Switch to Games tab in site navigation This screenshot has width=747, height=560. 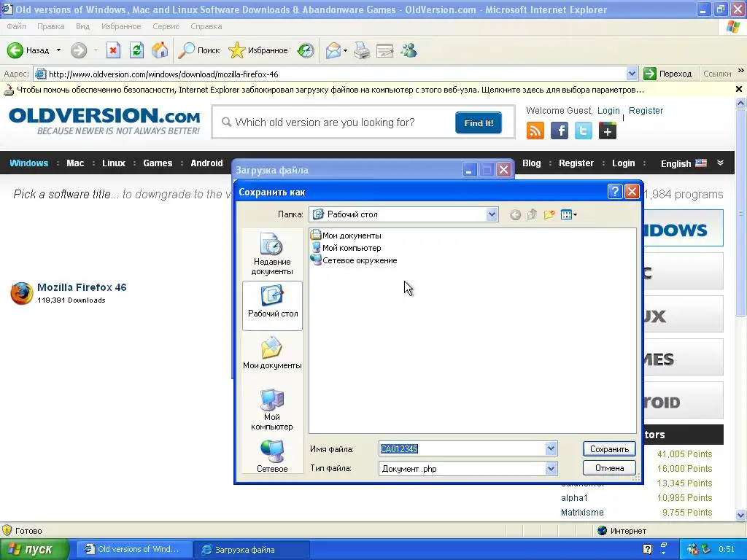click(x=158, y=163)
